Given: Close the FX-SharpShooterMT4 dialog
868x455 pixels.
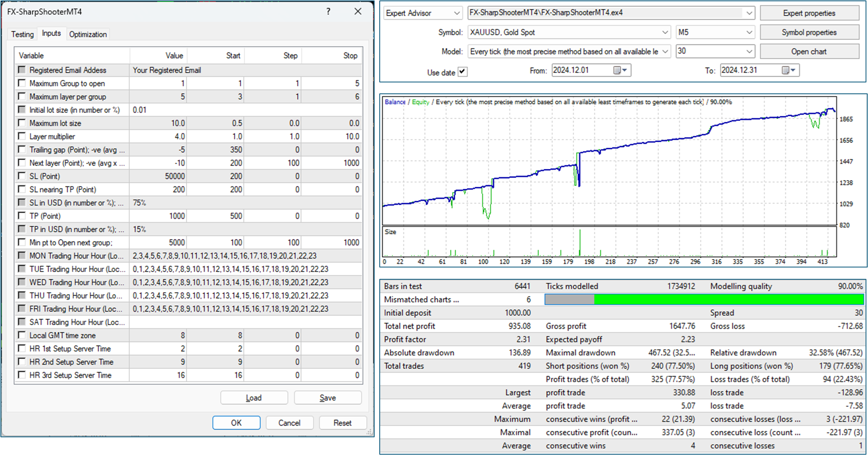Looking at the screenshot, I should click(x=358, y=11).
